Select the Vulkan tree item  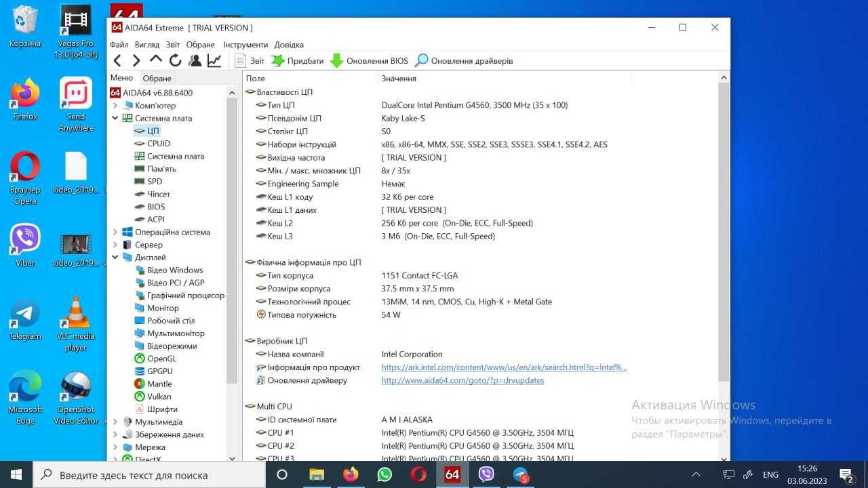tap(159, 396)
